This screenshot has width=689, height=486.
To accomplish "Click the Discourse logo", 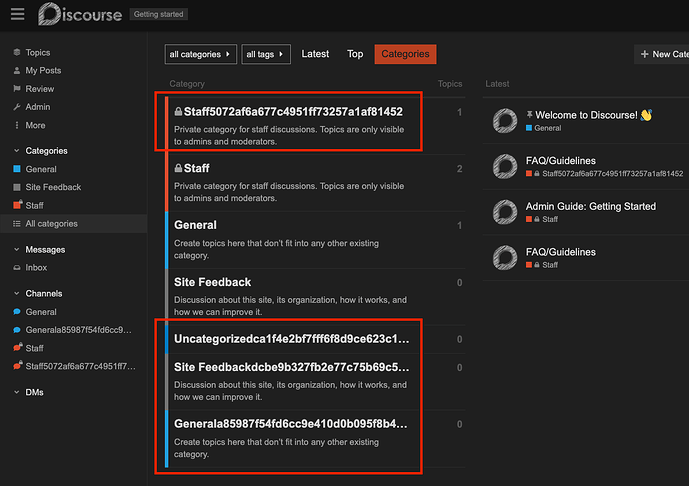I will (80, 15).
